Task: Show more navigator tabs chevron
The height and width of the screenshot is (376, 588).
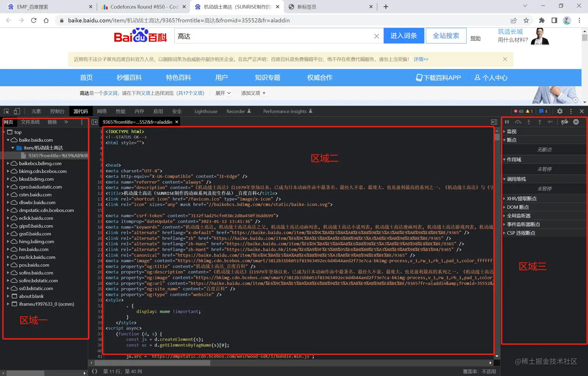Action: point(66,122)
